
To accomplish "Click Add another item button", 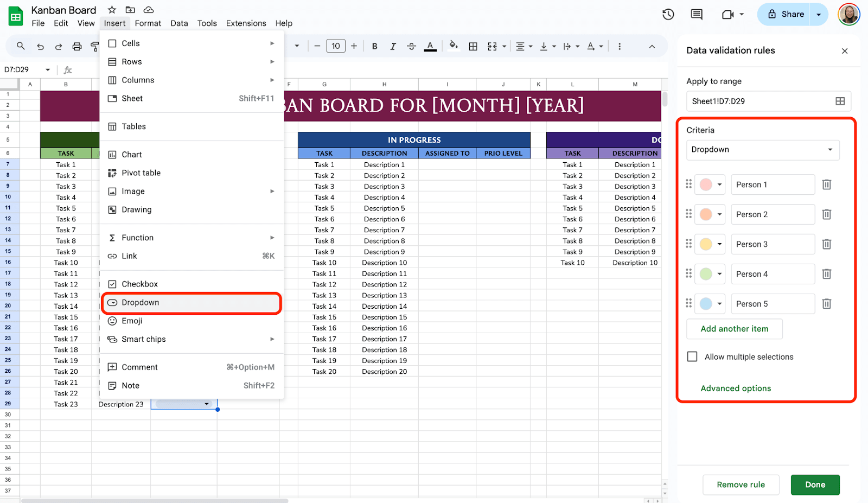I will 734,329.
